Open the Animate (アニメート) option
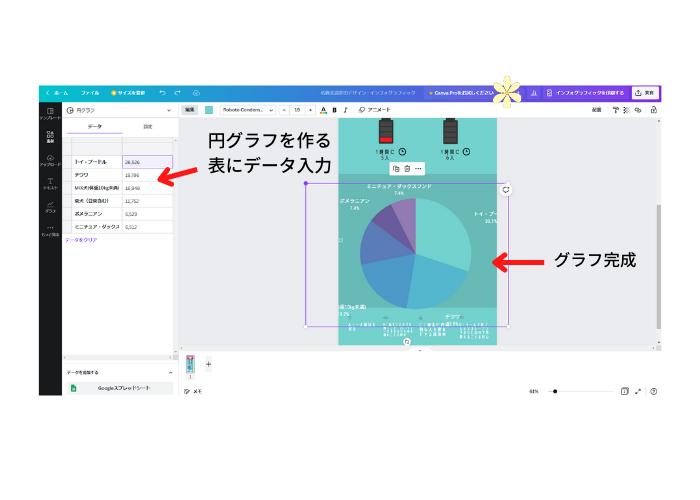 pos(375,110)
